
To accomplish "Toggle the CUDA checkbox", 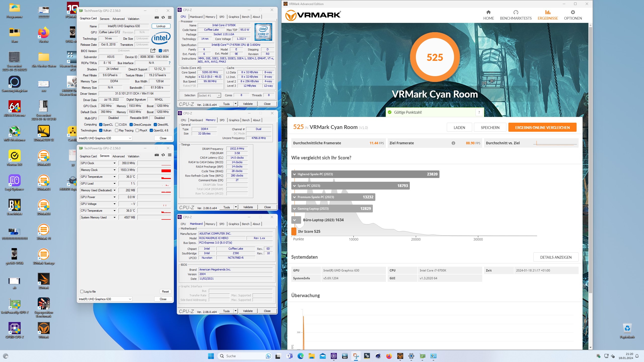I will pos(117,125).
